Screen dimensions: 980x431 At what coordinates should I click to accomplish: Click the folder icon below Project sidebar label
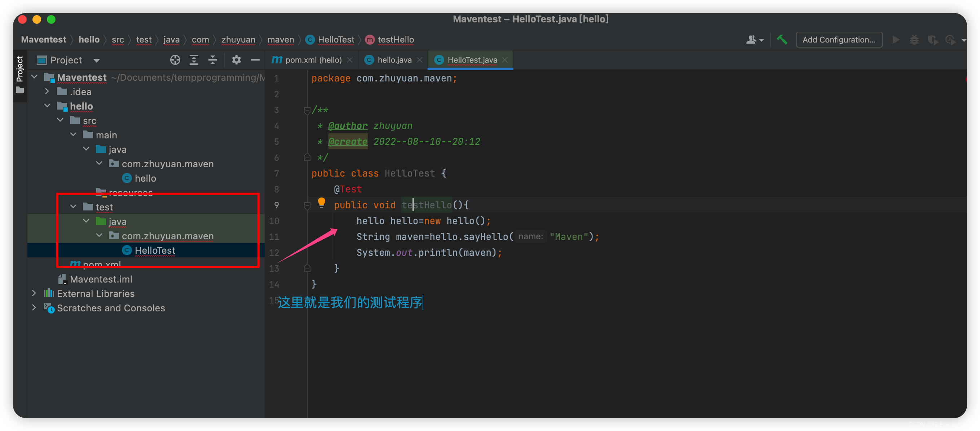pos(20,90)
